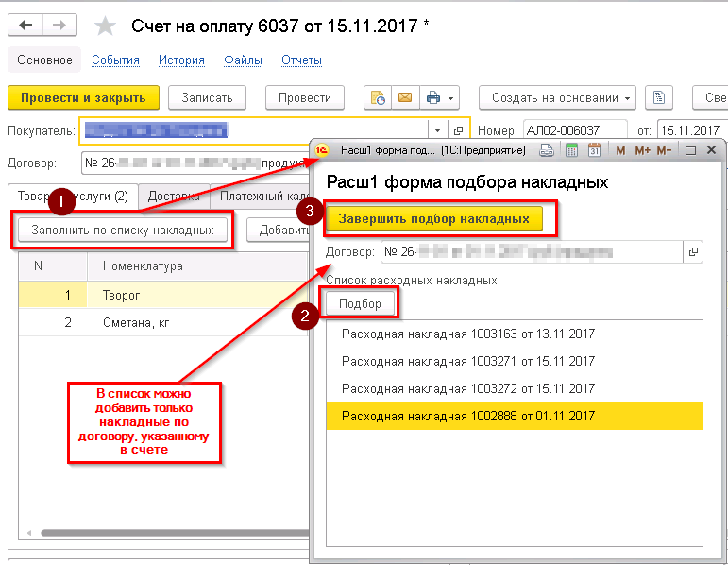
Task: Expand the print button dropdown arrow
Action: [x=451, y=98]
